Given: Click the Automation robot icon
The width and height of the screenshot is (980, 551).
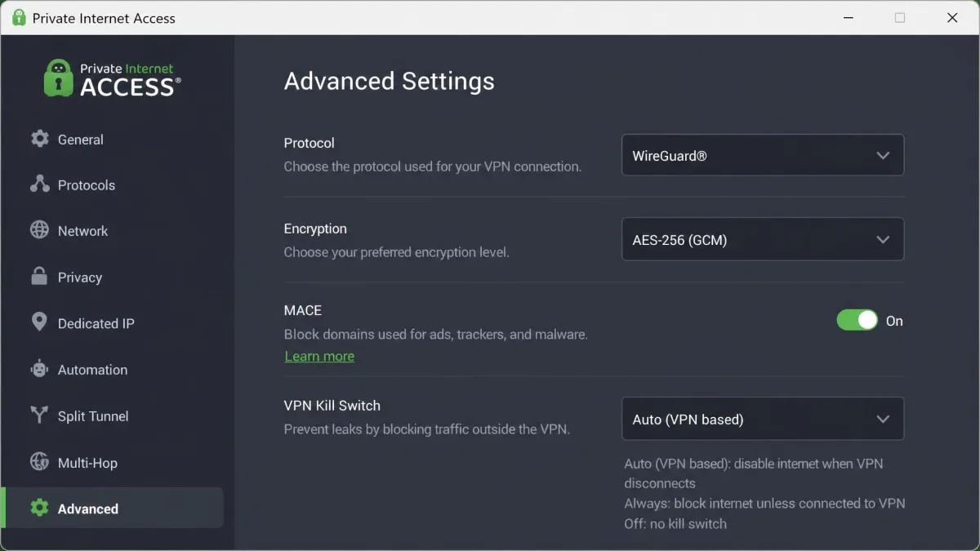Looking at the screenshot, I should (39, 369).
